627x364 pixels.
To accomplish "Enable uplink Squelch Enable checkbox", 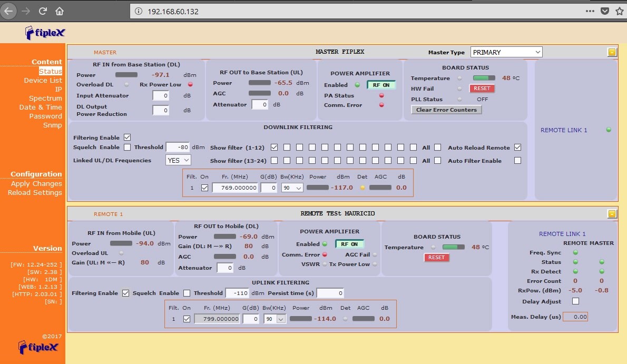I will [x=187, y=293].
